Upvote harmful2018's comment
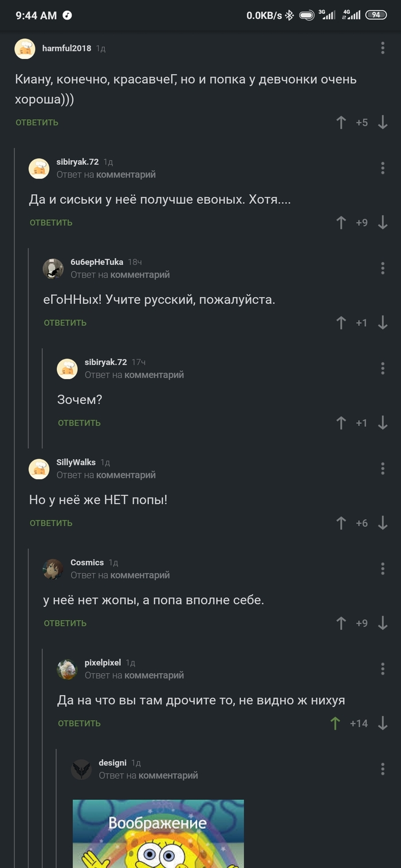Image resolution: width=401 pixels, height=868 pixels. (x=341, y=123)
